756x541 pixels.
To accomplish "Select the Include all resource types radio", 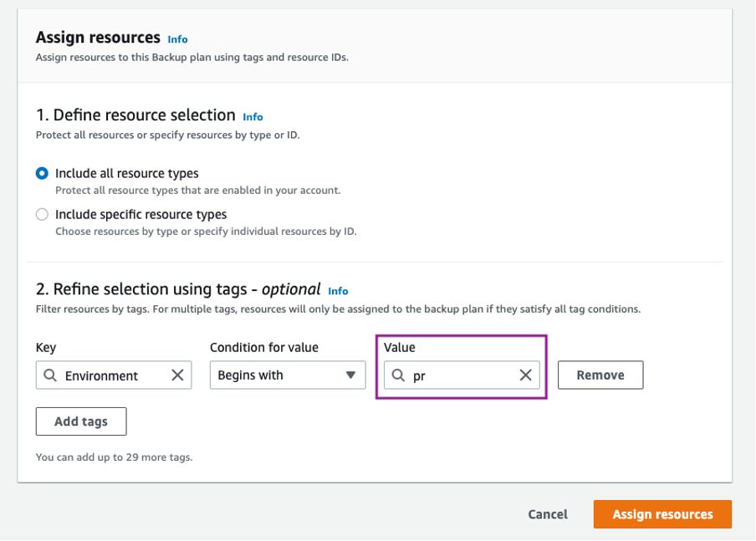I will [x=41, y=173].
